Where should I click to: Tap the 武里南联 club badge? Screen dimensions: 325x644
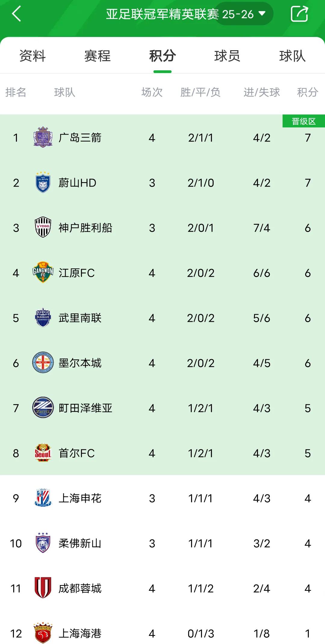pyautogui.click(x=43, y=318)
